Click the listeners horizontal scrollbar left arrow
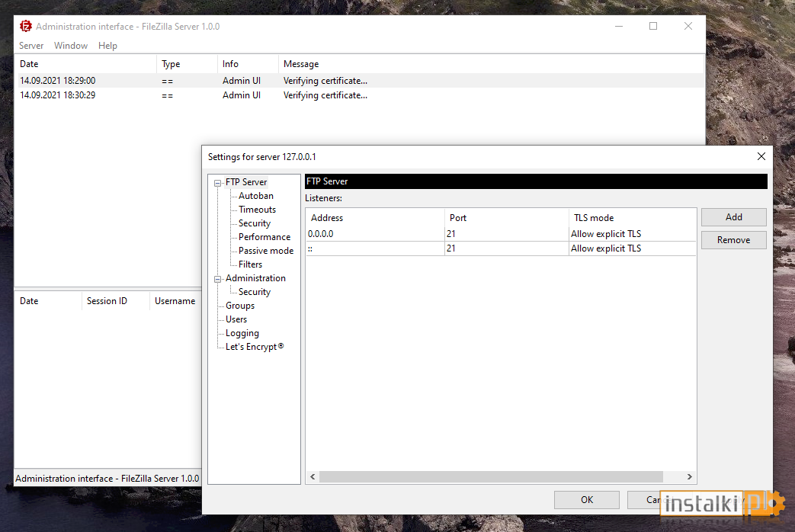 pos(313,476)
